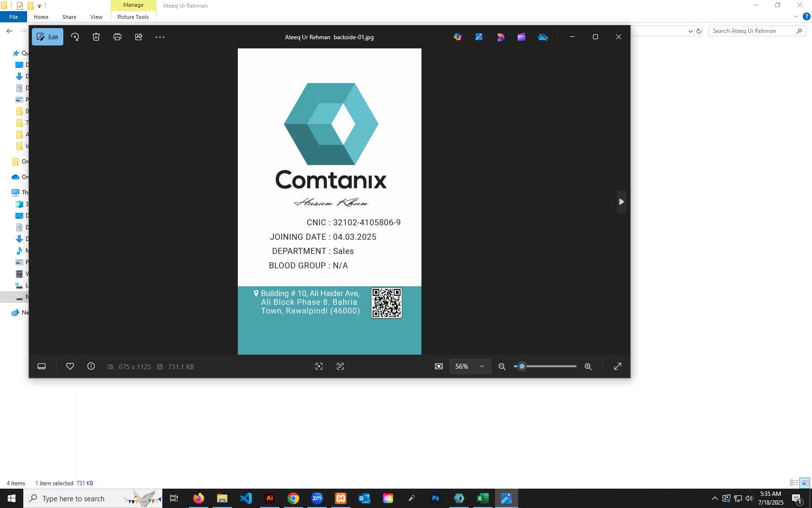The image size is (812, 508).
Task: Go to next image with the arrow
Action: [622, 202]
